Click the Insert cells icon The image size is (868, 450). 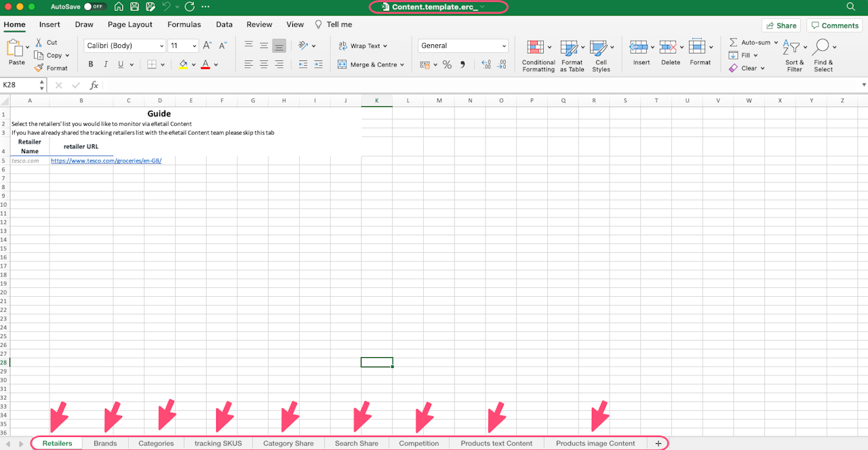tap(638, 47)
